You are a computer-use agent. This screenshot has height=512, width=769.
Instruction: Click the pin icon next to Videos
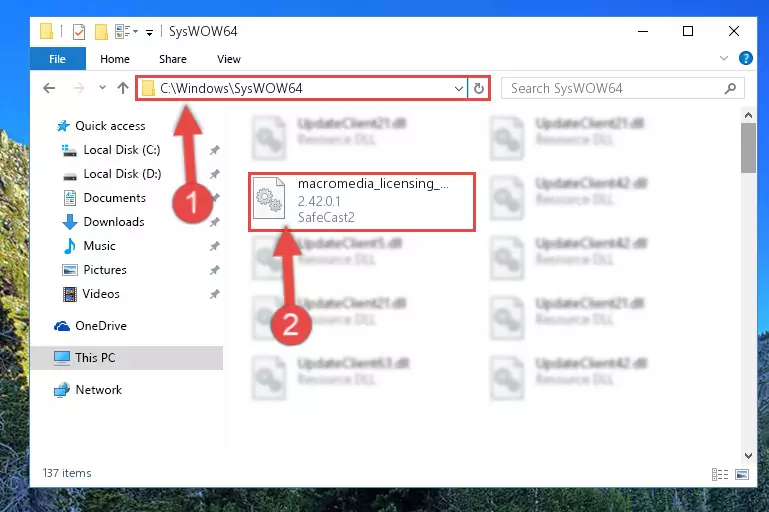tap(214, 294)
